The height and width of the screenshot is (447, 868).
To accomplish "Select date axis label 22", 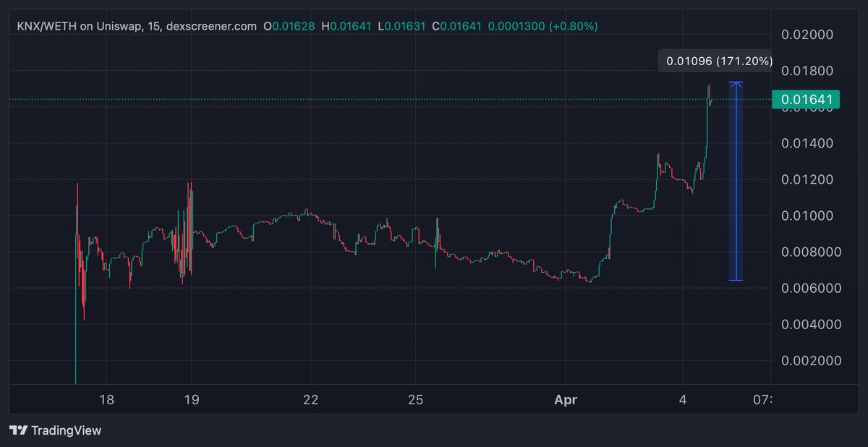I will [x=310, y=399].
